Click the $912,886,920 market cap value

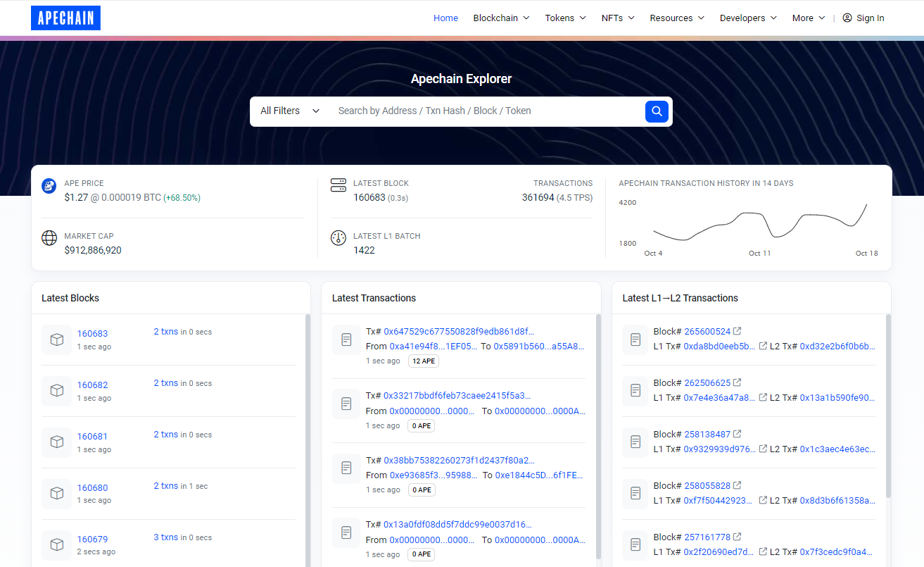tap(93, 250)
